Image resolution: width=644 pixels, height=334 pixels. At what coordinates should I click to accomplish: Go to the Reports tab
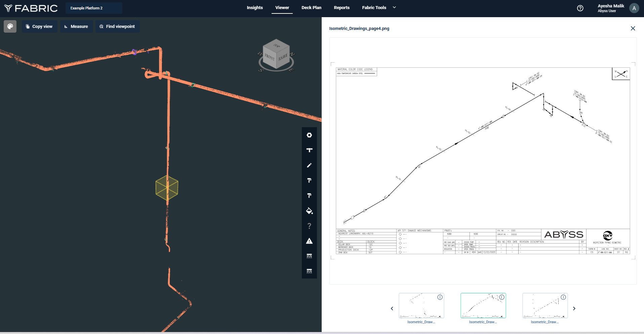pos(341,8)
